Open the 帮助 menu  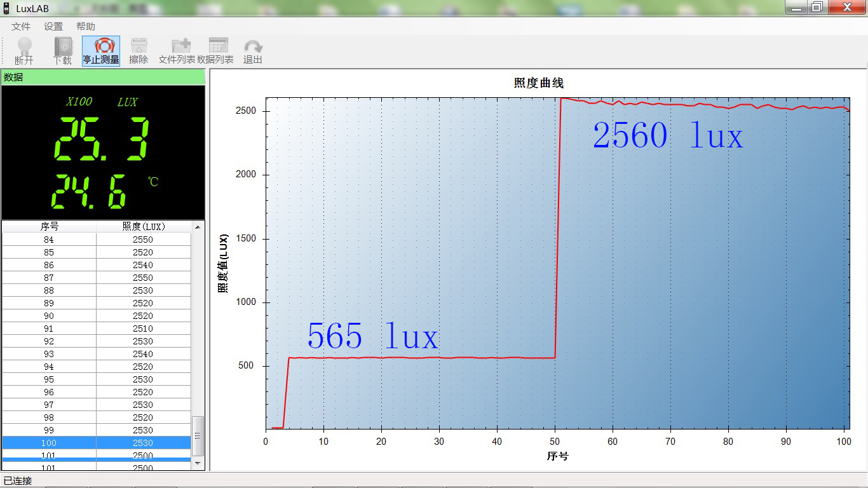86,27
